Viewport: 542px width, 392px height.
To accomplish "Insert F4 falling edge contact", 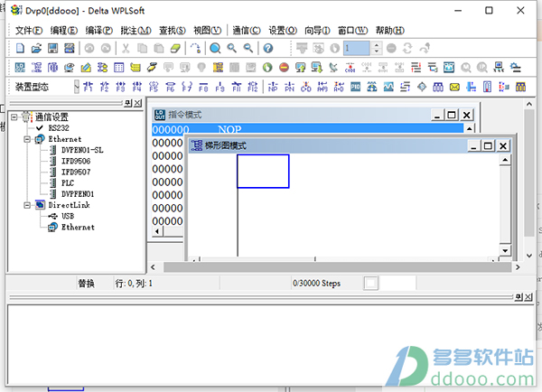I will coord(137,87).
